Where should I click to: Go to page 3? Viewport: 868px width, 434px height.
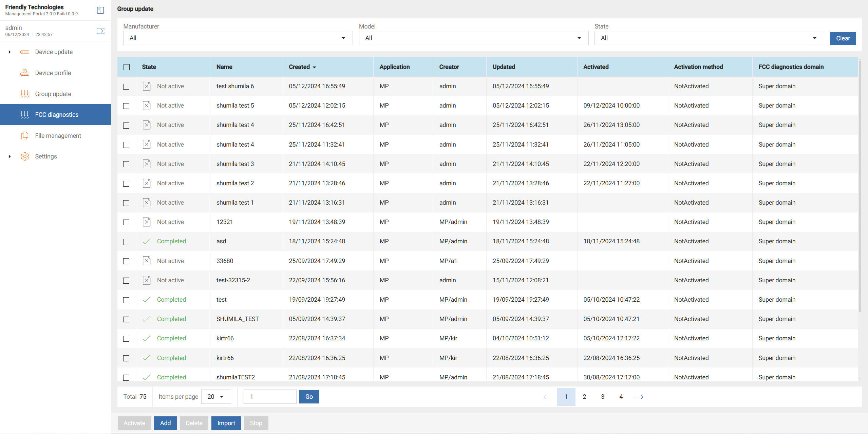603,397
